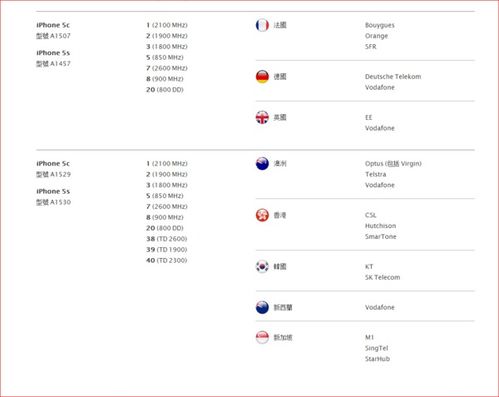Viewport: 499px width, 397px height.
Task: Click the Singapore flag icon
Action: pos(262,337)
